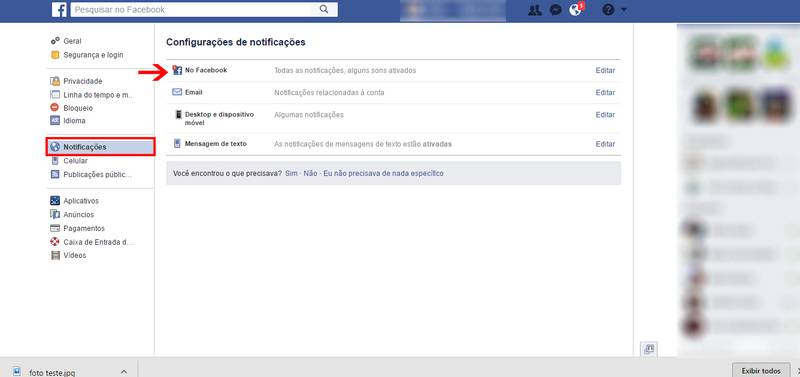Select Segurança e login shield icon
This screenshot has height=377, width=800.
55,55
